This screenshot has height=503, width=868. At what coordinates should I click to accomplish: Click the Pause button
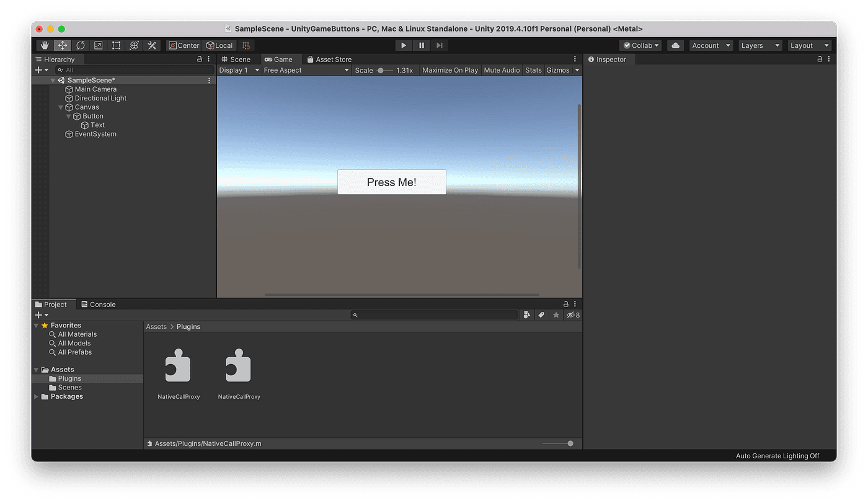422,45
